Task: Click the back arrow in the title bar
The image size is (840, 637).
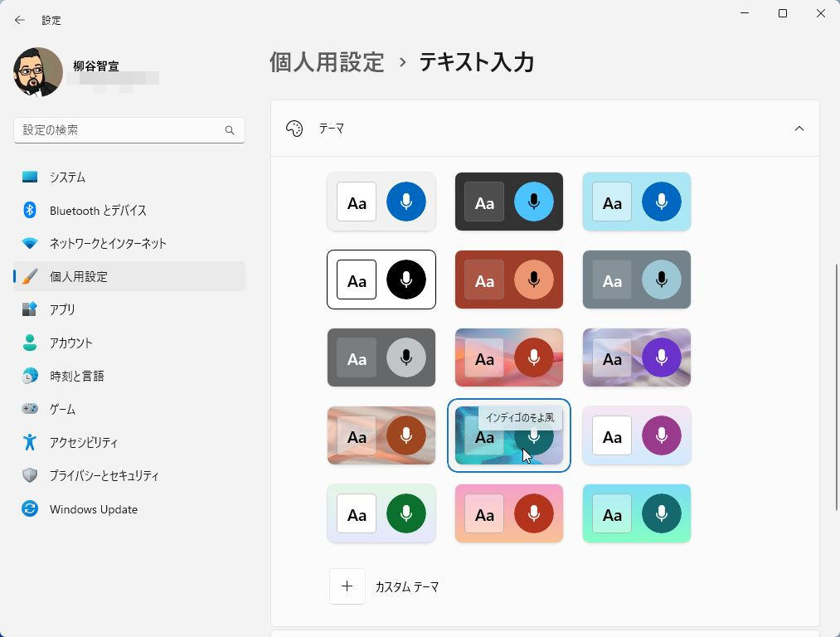Action: [20, 20]
